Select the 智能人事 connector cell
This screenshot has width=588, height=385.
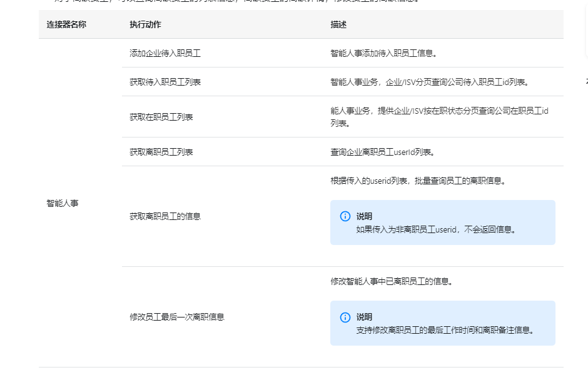[x=63, y=203]
